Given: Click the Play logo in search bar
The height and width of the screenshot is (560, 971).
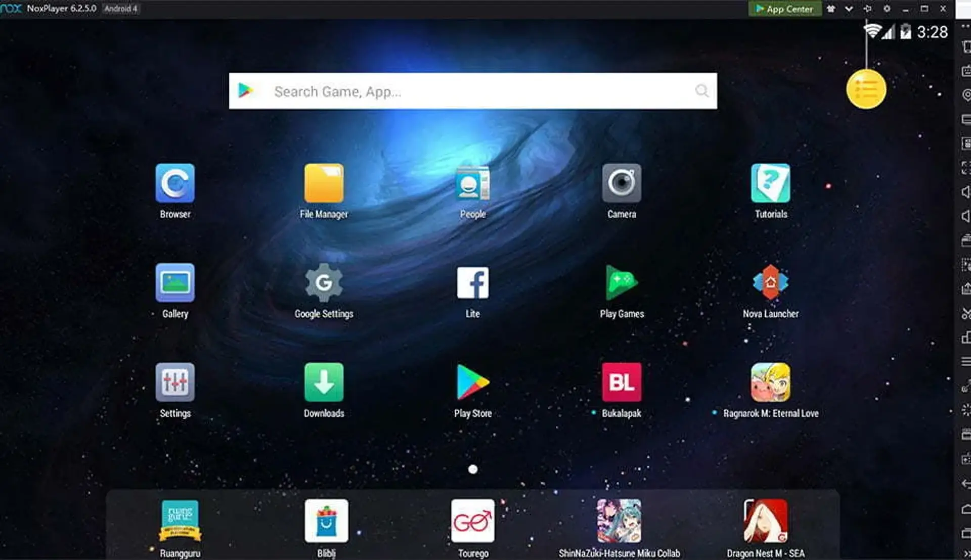Looking at the screenshot, I should [246, 90].
